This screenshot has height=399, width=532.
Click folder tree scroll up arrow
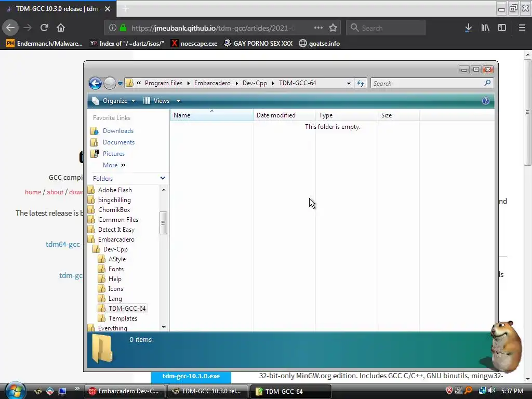164,190
